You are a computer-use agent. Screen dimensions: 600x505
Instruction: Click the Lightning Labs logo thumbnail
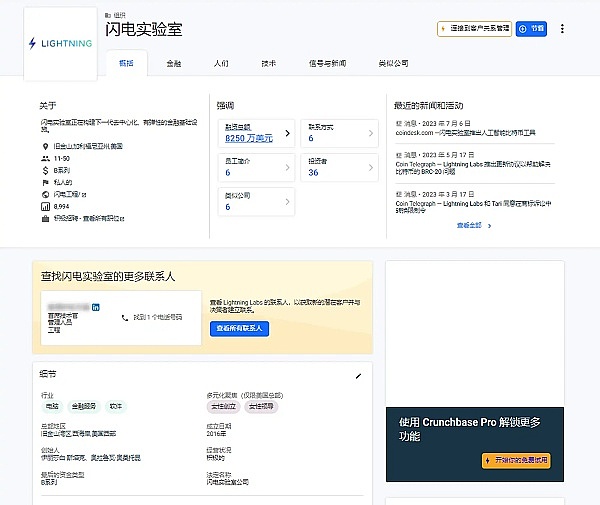61,43
